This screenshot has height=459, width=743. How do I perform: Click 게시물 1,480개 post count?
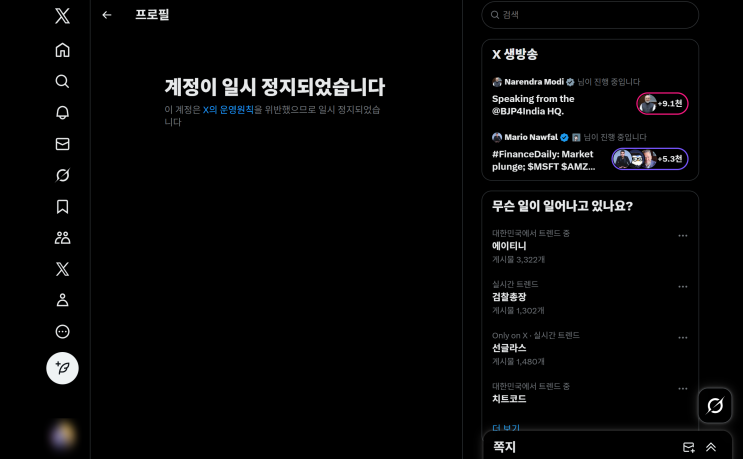tap(518, 362)
